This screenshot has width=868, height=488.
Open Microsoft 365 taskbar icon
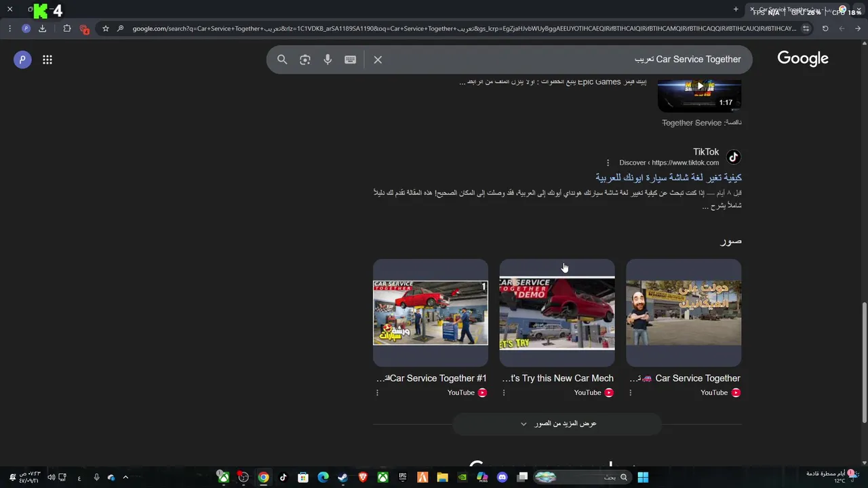pyautogui.click(x=482, y=477)
